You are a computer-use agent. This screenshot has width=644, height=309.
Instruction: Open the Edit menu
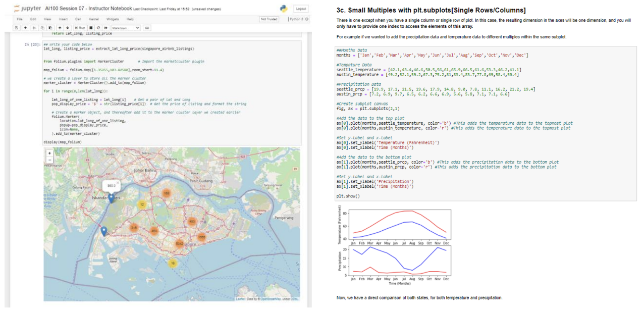(x=32, y=19)
